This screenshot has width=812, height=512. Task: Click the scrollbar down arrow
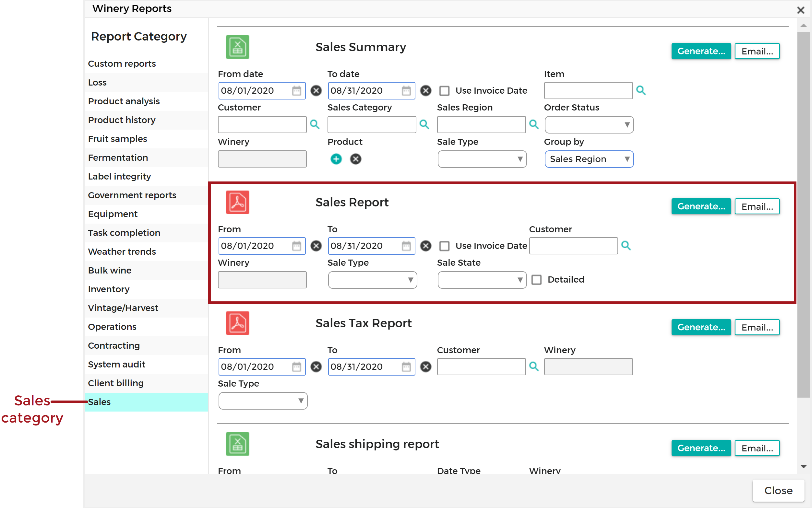click(x=803, y=467)
